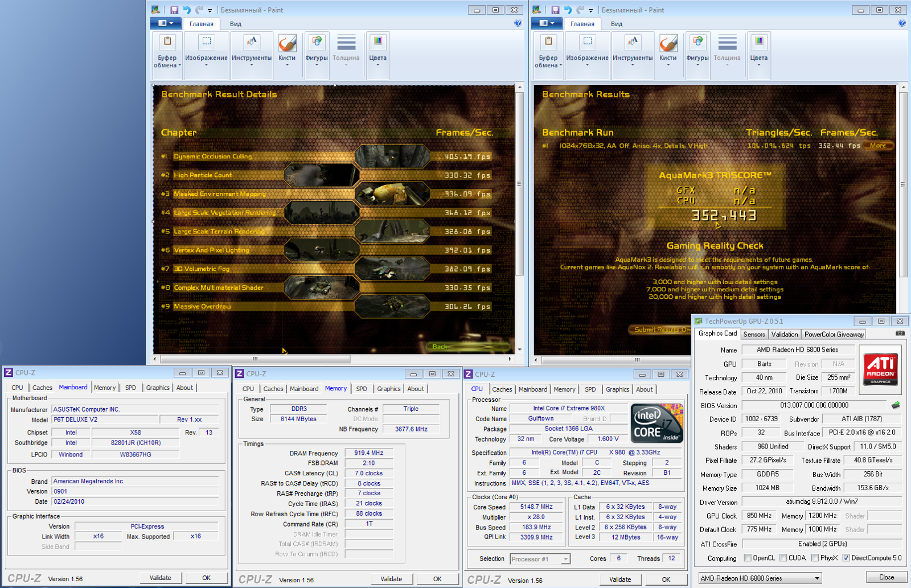The height and width of the screenshot is (588, 911).
Task: Open Processor #1 selection dropdown in CPU-Z
Action: coord(540,559)
